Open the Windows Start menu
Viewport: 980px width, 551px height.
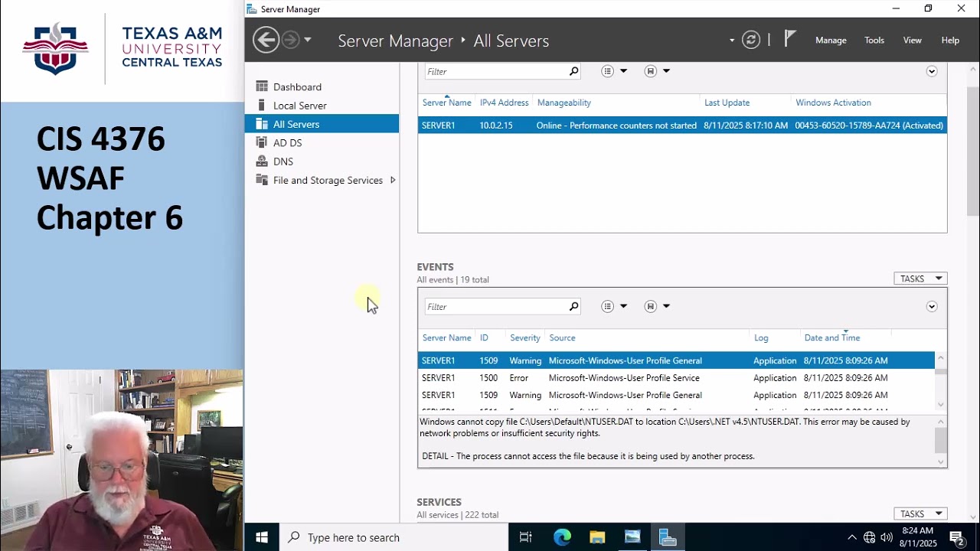[x=262, y=537]
